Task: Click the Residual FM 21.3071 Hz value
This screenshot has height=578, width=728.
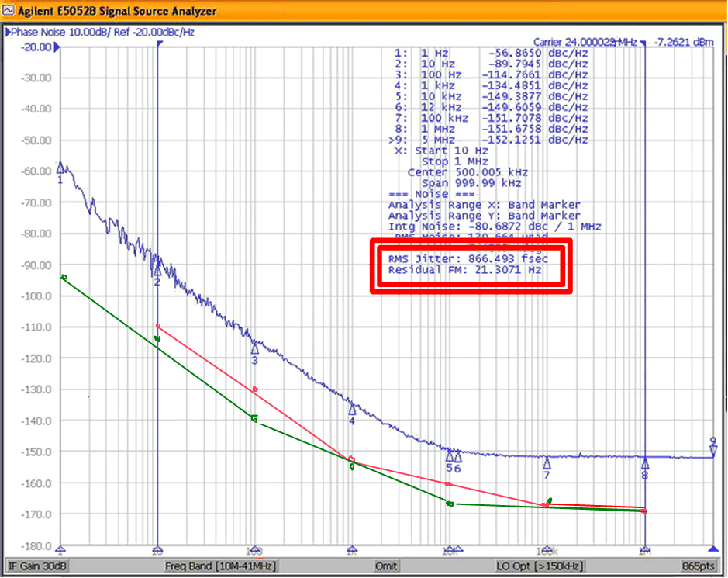Action: click(x=464, y=270)
